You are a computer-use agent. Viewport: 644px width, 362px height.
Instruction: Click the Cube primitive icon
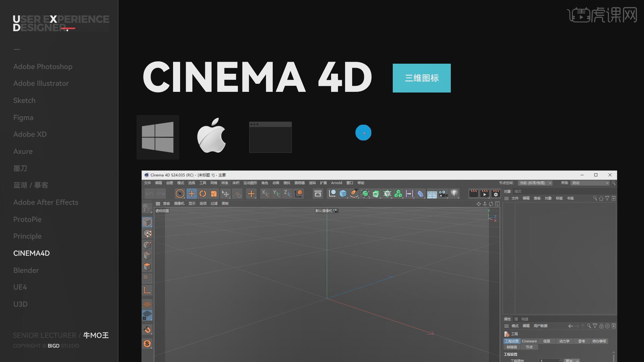coord(343,194)
